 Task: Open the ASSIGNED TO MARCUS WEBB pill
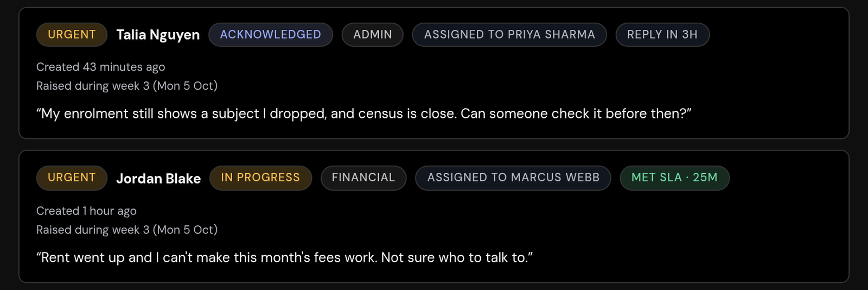pyautogui.click(x=513, y=178)
